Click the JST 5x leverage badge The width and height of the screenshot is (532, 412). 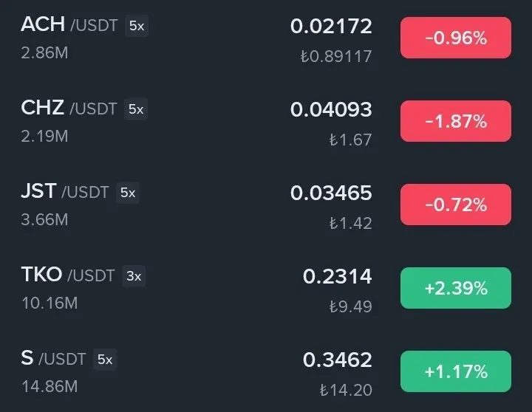coord(128,193)
